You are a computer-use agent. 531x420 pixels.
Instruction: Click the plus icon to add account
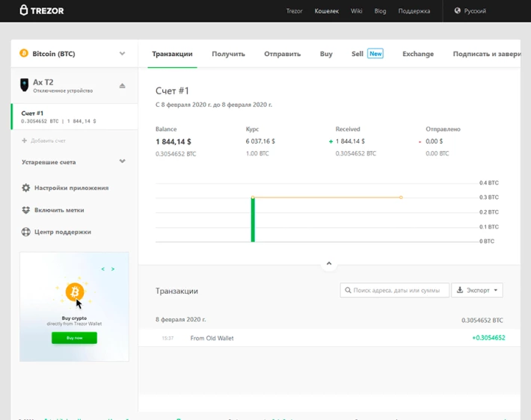click(24, 140)
